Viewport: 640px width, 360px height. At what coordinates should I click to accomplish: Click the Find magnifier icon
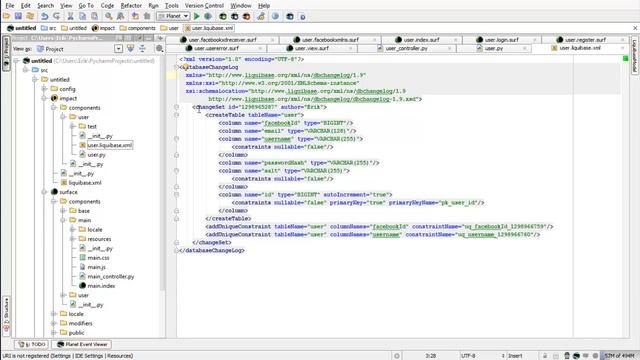coord(109,16)
